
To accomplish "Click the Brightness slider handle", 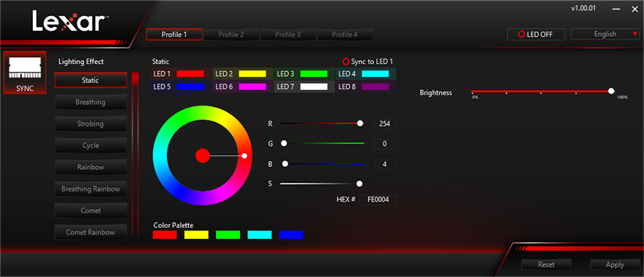I will (x=611, y=92).
